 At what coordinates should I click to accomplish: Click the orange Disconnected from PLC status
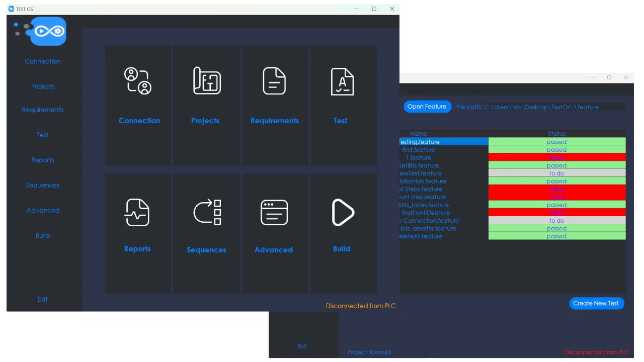[x=361, y=306]
